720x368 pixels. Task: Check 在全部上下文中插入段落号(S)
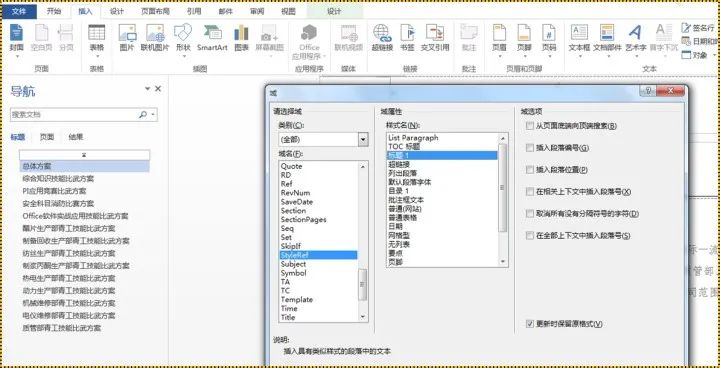tap(530, 236)
